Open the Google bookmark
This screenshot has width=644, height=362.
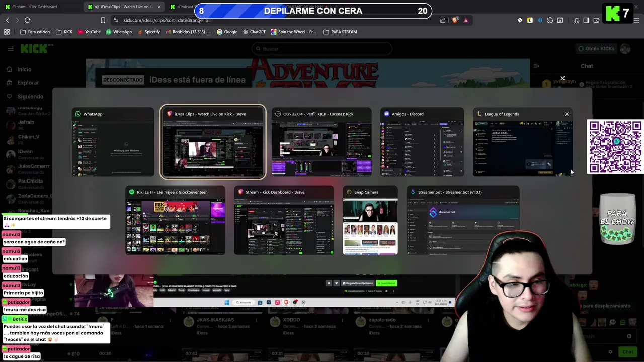tap(227, 32)
